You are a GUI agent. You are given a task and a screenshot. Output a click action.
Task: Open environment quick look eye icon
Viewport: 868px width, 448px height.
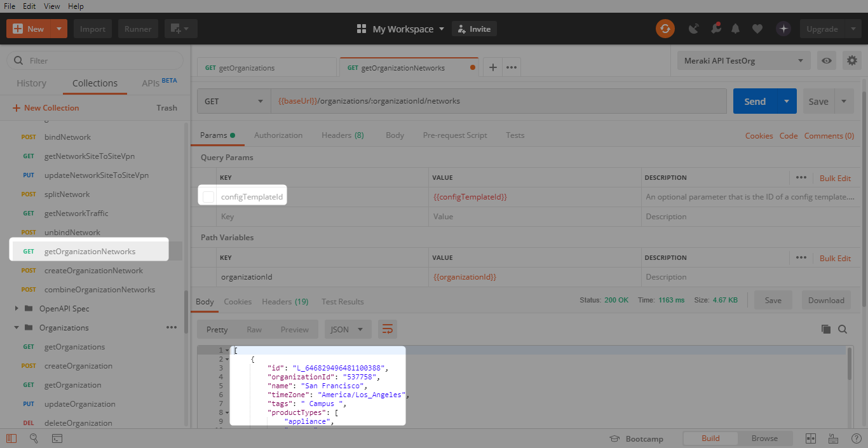[827, 61]
